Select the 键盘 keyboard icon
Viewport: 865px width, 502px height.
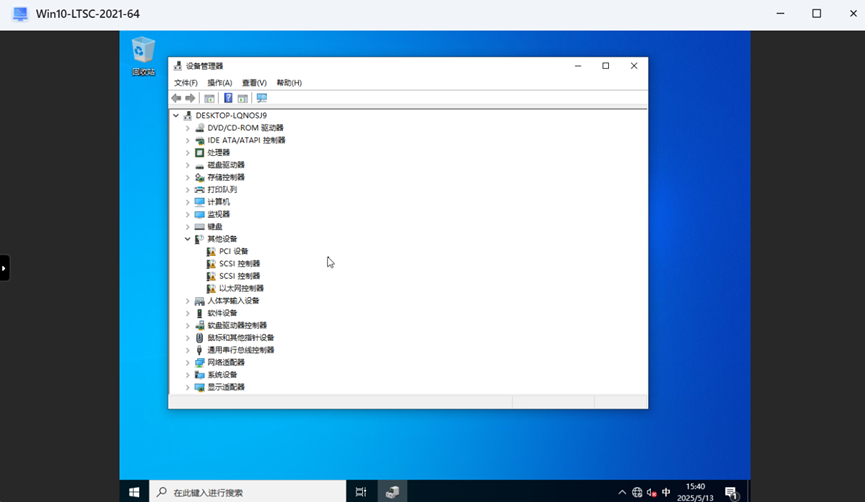click(200, 227)
